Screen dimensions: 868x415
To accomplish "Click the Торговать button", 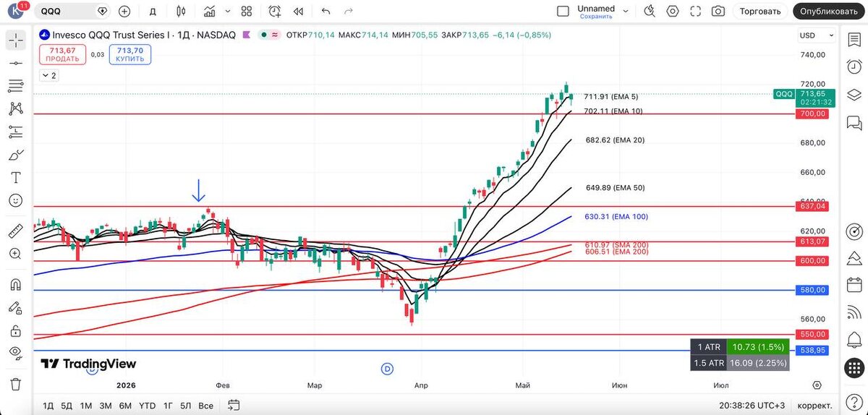I will click(x=760, y=11).
